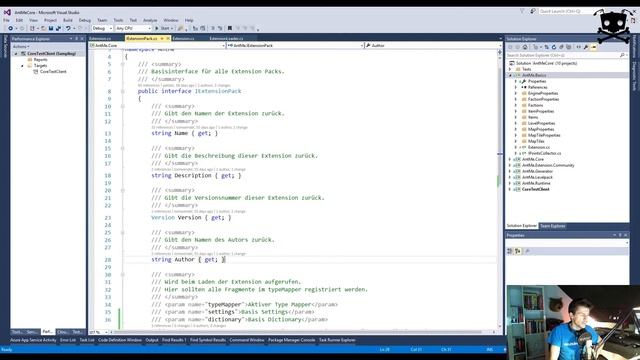
Task: Collapse the outline toggle at line 15
Action: click(x=122, y=148)
